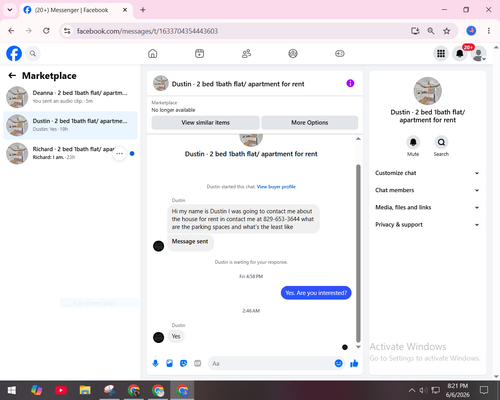Expand Chat members section

click(427, 190)
